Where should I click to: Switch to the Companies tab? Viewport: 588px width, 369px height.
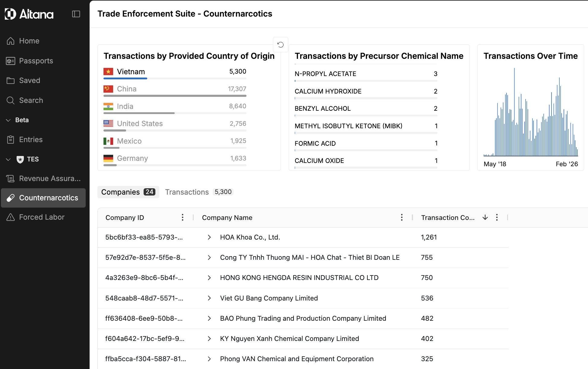(x=128, y=192)
